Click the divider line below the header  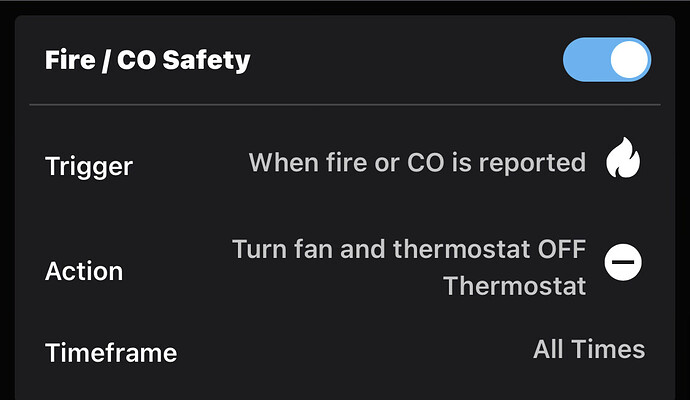tap(345, 104)
